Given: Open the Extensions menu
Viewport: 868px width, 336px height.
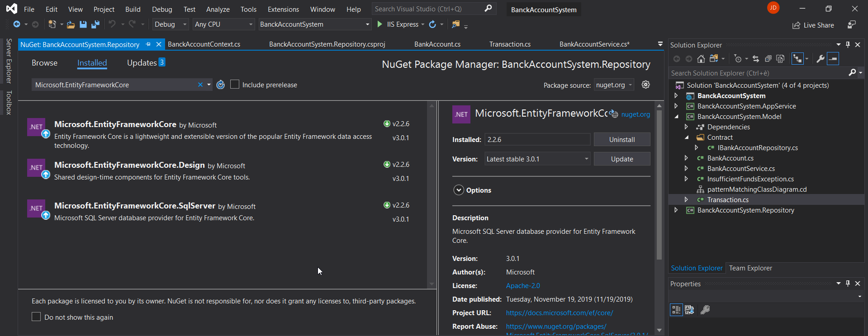Looking at the screenshot, I should click(283, 9).
